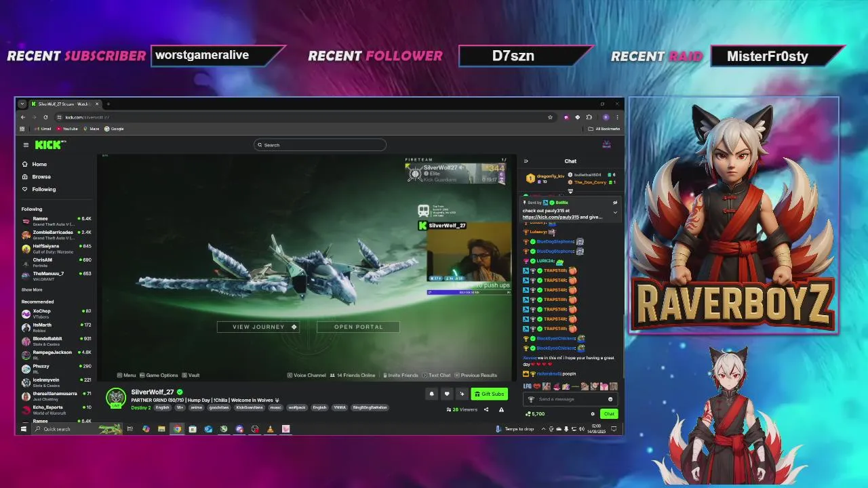Click the KickGuardians tag
The height and width of the screenshot is (488, 868).
coord(249,407)
